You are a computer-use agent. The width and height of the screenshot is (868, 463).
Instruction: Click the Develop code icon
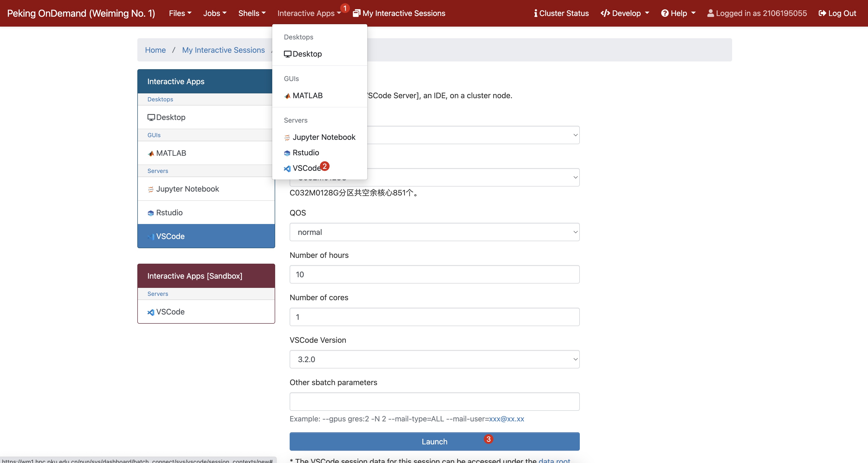coord(605,13)
